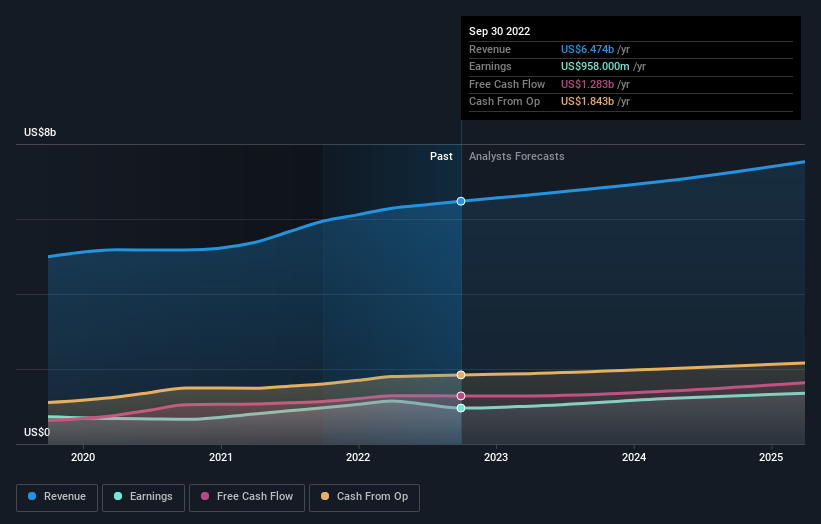Select the 2025 x-axis label

pyautogui.click(x=771, y=457)
